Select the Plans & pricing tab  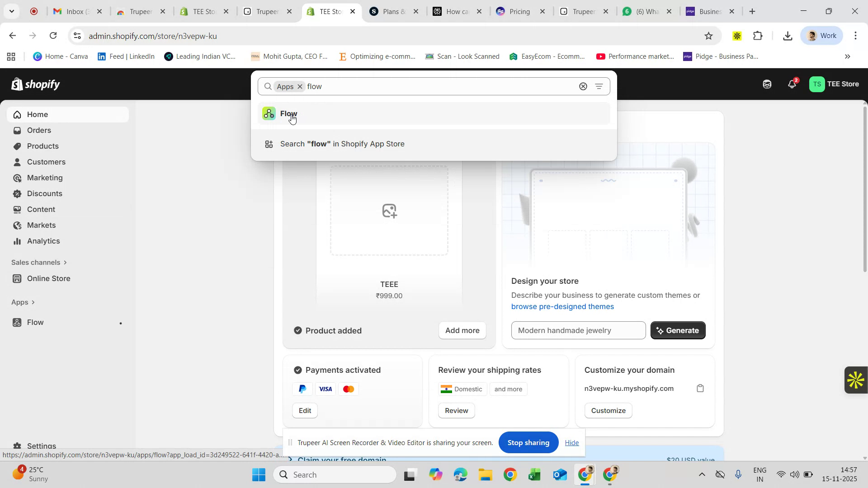point(392,11)
